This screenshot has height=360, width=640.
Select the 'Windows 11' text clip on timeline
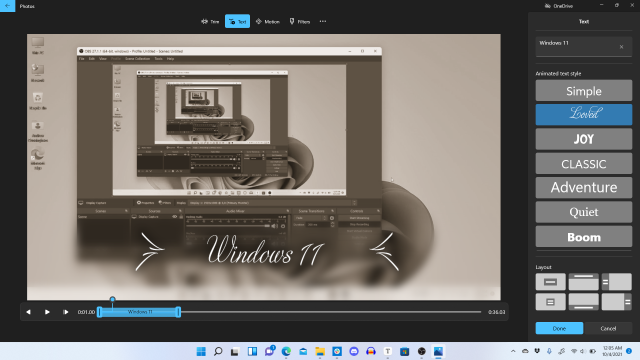click(139, 312)
